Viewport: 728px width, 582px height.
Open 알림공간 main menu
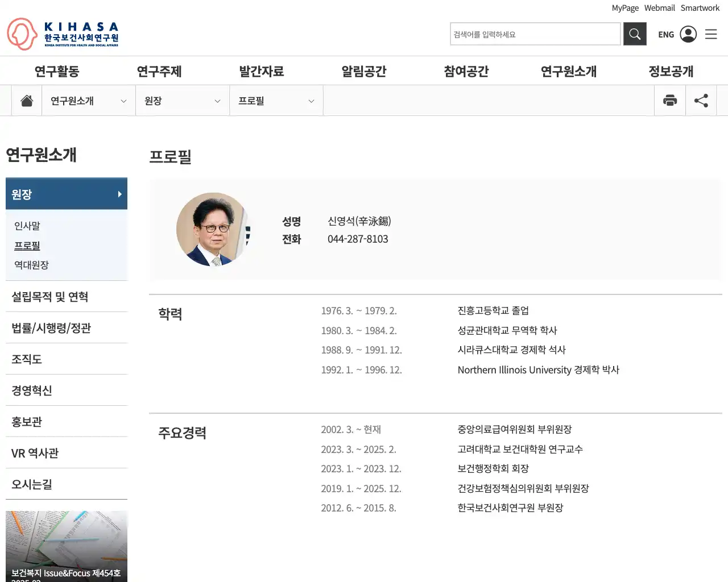tap(364, 71)
